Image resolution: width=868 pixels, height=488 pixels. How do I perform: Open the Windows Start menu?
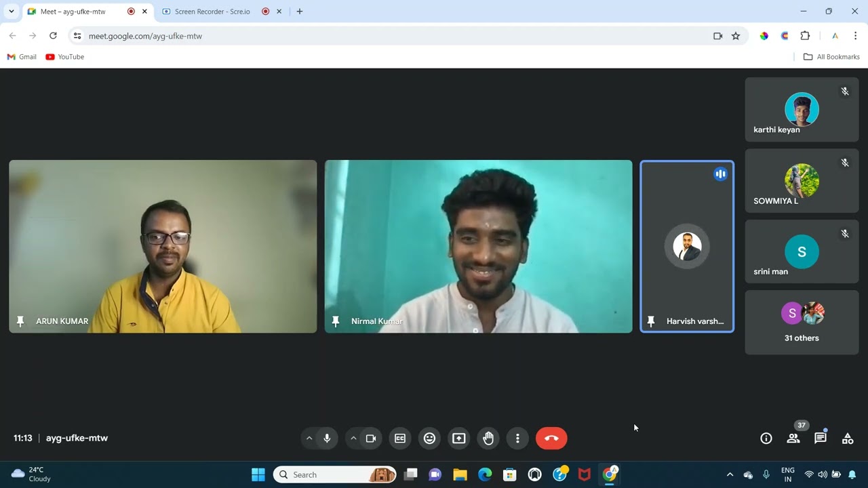click(258, 474)
